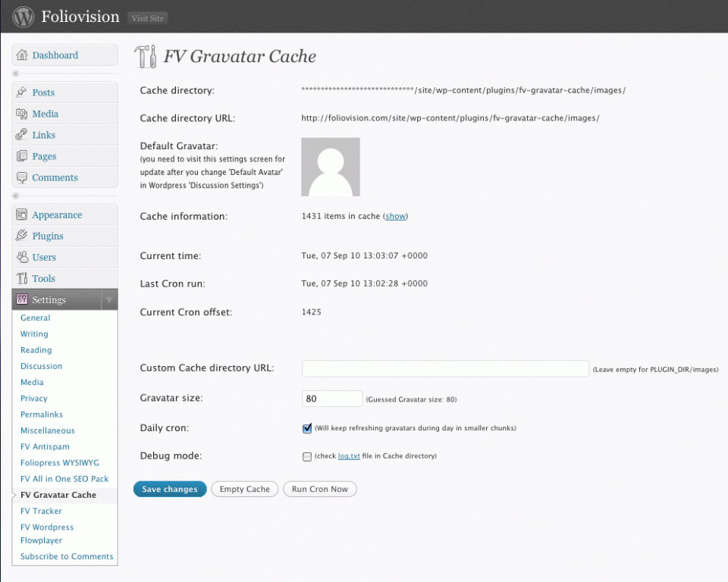This screenshot has height=582, width=728.
Task: Enable the Debug mode checkbox
Action: click(x=307, y=456)
